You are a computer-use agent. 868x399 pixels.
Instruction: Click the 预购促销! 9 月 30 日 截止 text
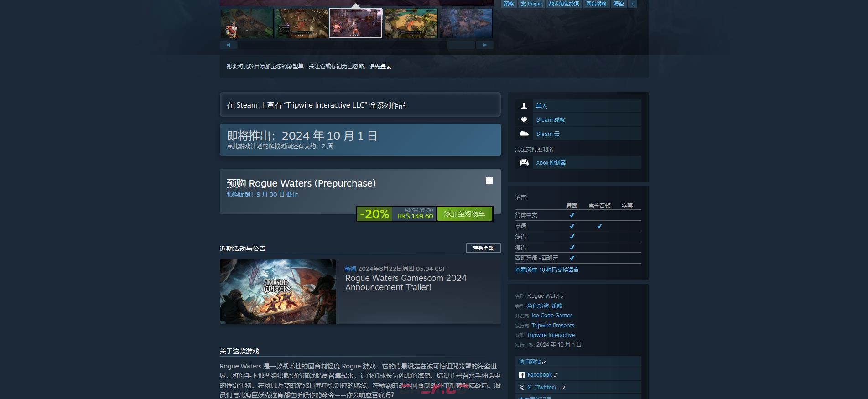pos(262,194)
